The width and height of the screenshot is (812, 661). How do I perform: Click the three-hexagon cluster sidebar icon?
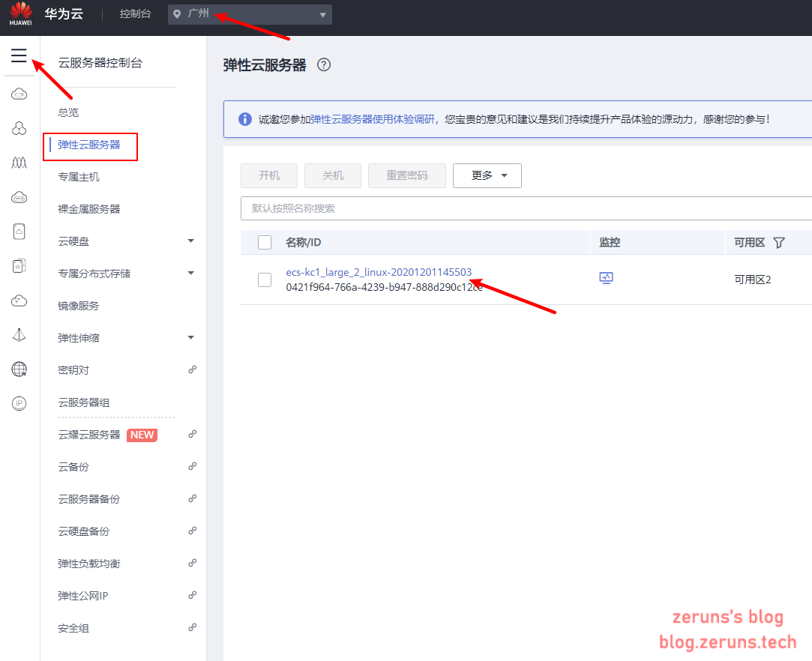19,128
